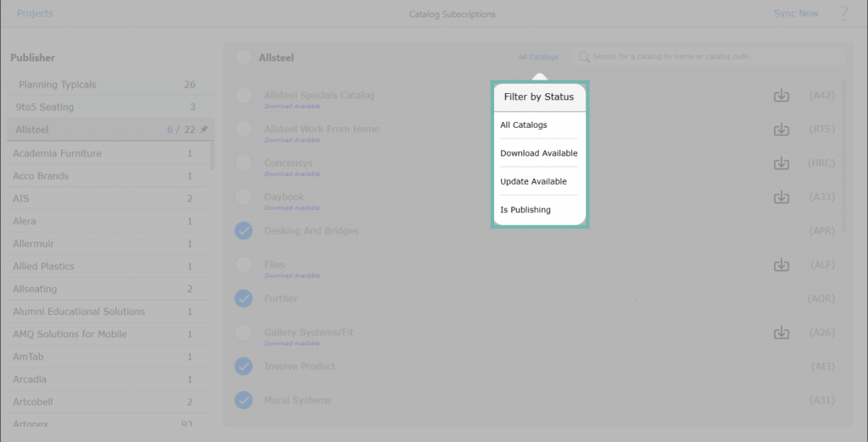Select Artcobell publisher

pyautogui.click(x=109, y=402)
